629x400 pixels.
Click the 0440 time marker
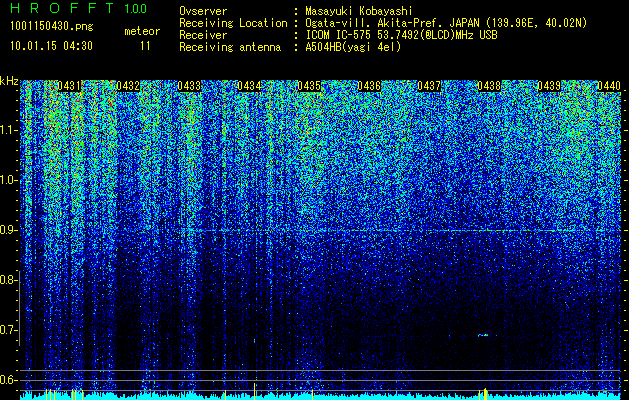tap(609, 86)
